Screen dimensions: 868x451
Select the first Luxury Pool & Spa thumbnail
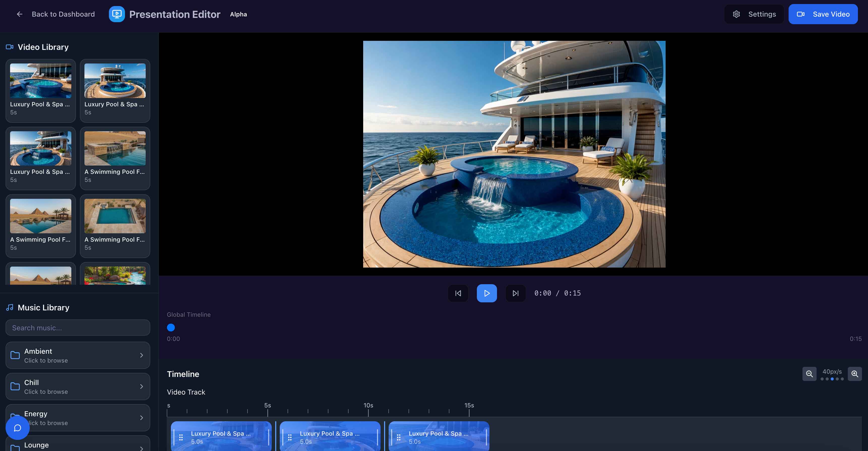coord(40,81)
